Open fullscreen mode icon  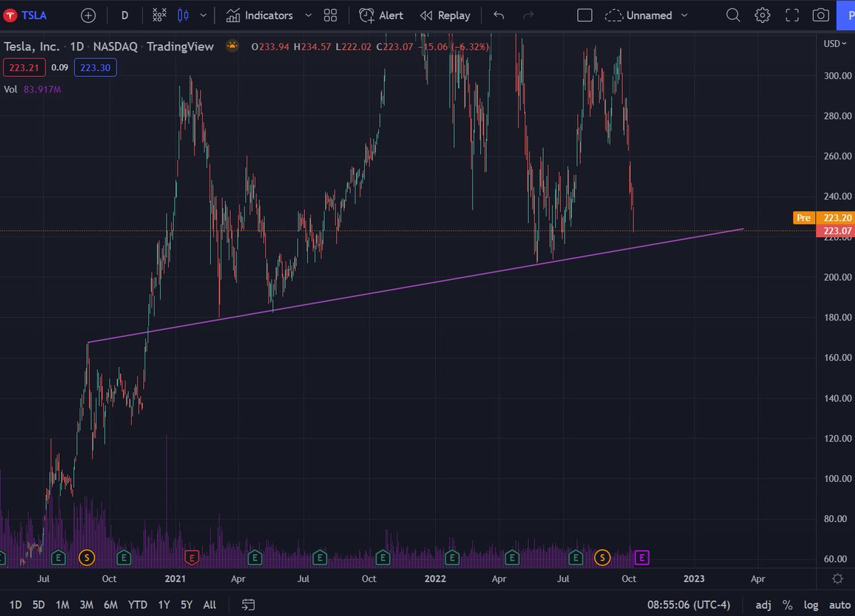click(792, 15)
